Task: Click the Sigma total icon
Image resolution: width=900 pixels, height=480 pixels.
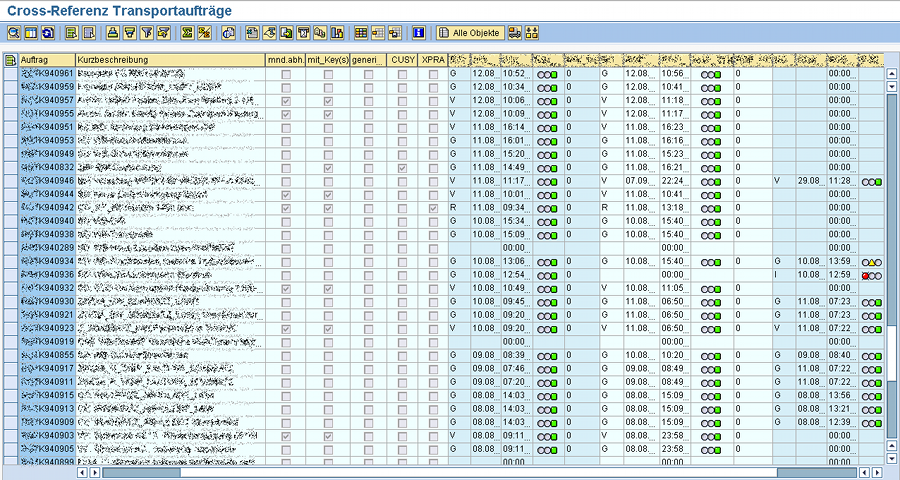Action: pyautogui.click(x=187, y=33)
